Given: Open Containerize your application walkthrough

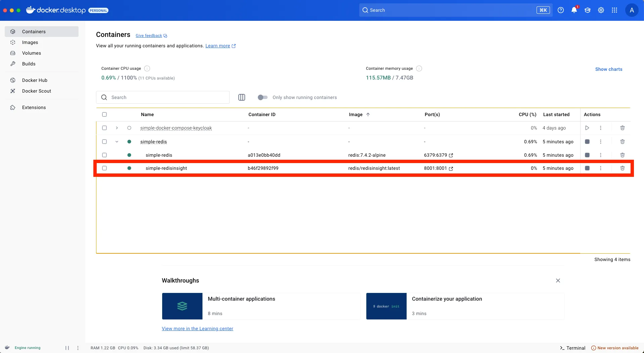Looking at the screenshot, I should pos(465,306).
